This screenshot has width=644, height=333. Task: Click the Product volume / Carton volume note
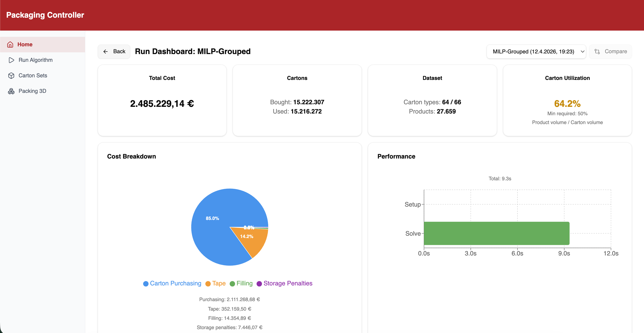[x=567, y=122]
